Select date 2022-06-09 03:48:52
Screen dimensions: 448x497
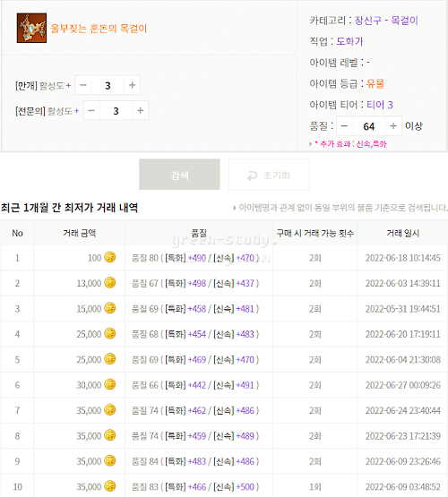tap(402, 486)
